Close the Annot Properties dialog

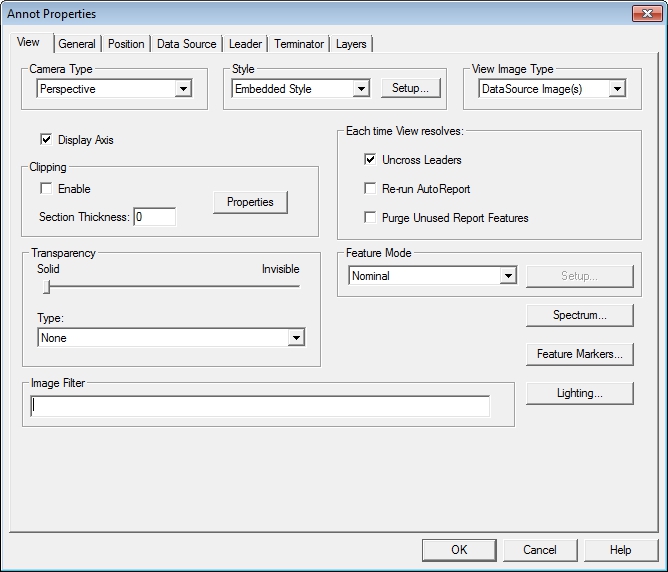point(645,13)
